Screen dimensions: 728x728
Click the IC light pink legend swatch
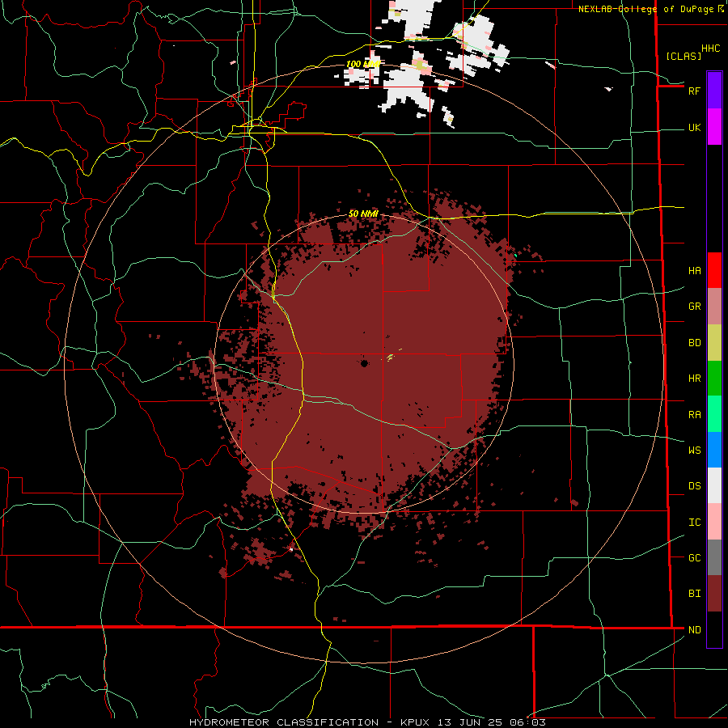point(714,522)
